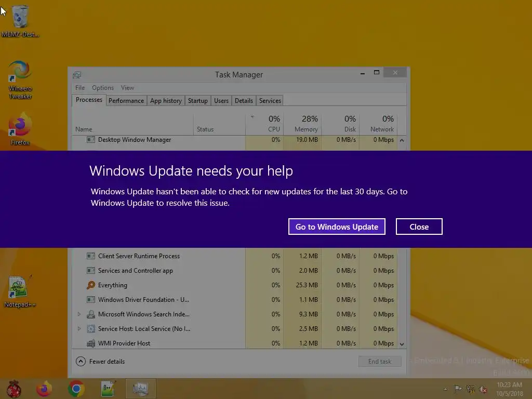
Task: Open Action Center flag tray icon
Action: [x=458, y=389]
